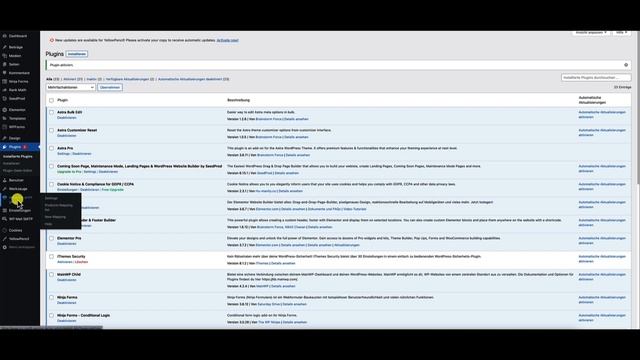Enable auto-updates for Astra Bulk Edit

click(x=602, y=115)
